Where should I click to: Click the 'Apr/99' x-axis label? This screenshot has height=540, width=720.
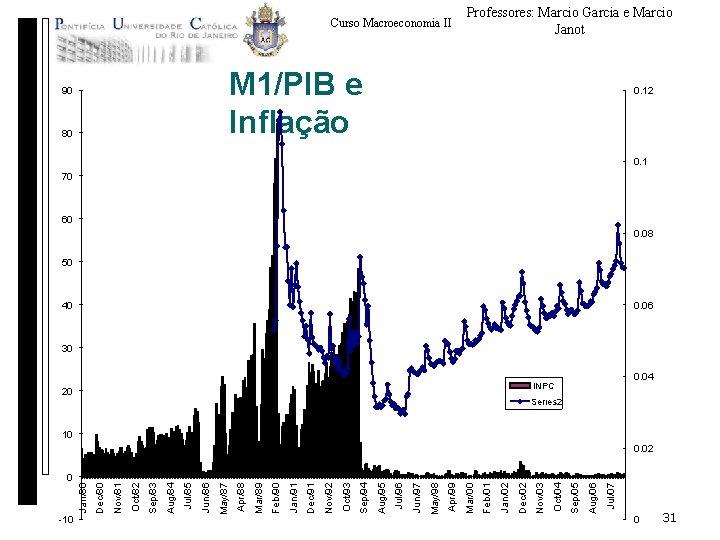click(452, 497)
